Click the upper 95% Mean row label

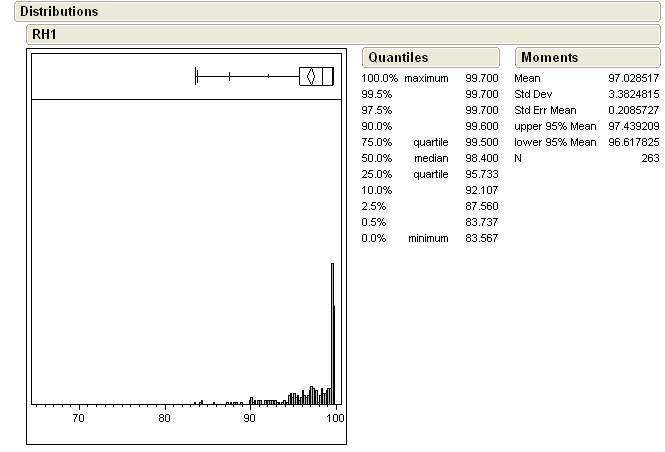555,126
